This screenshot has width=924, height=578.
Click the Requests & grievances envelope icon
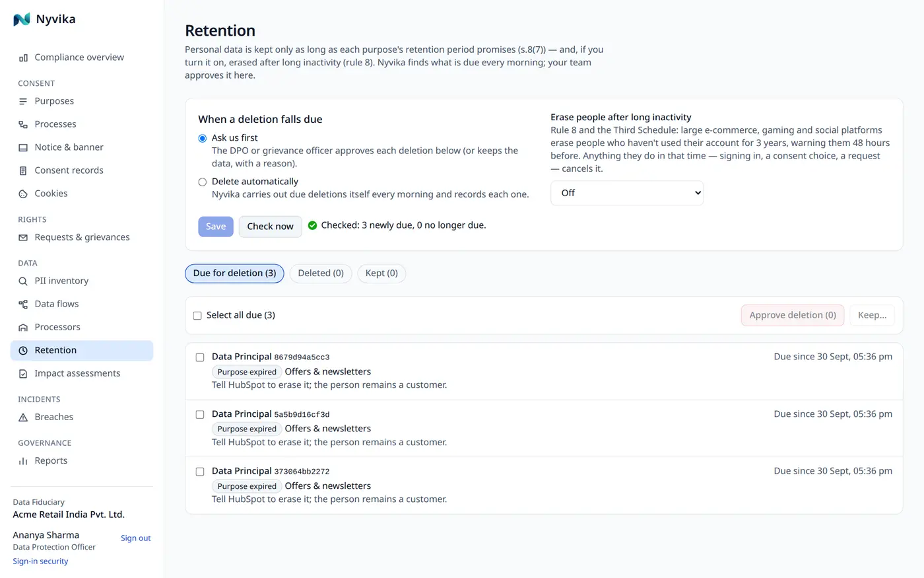(x=23, y=237)
